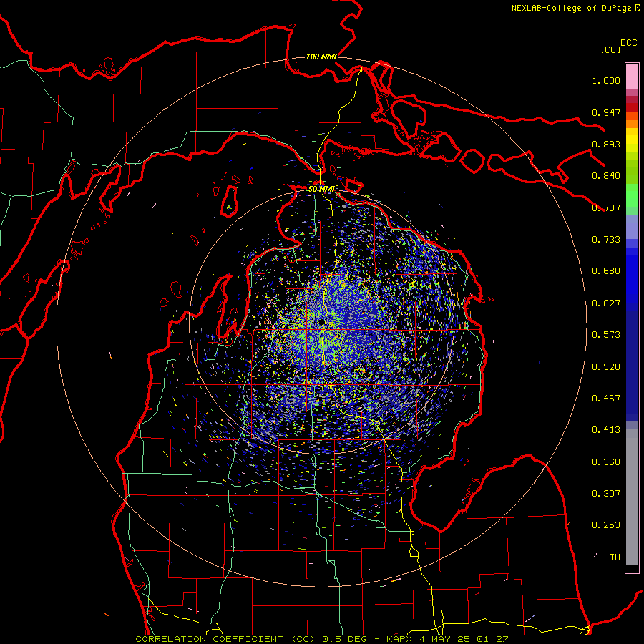
Task: Click the 0.307 legend value
Action: (x=606, y=494)
